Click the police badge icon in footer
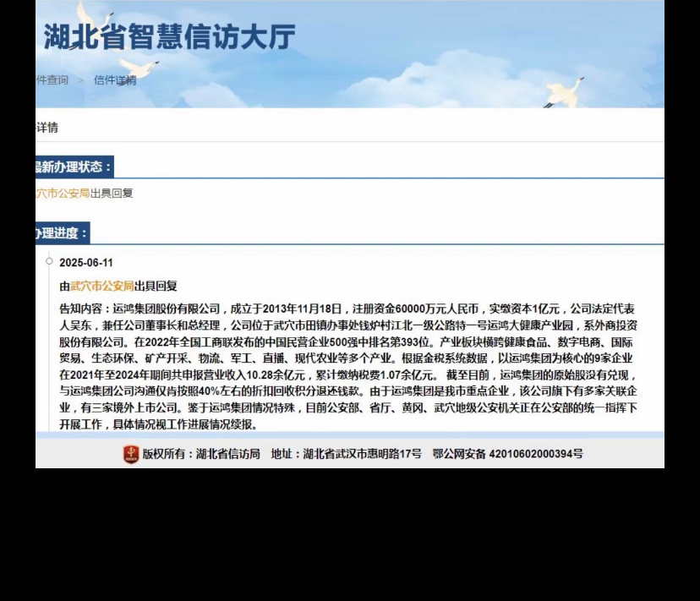Image resolution: width=700 pixels, height=601 pixels. (131, 454)
